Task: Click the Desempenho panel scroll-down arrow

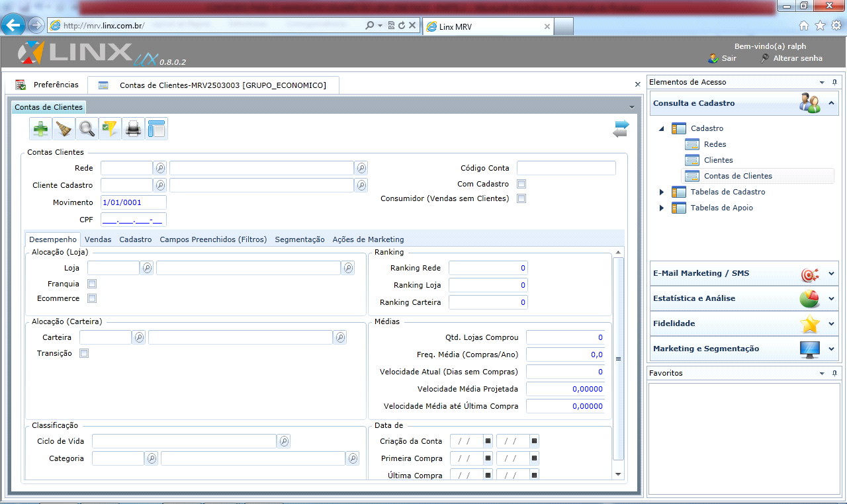Action: point(618,474)
